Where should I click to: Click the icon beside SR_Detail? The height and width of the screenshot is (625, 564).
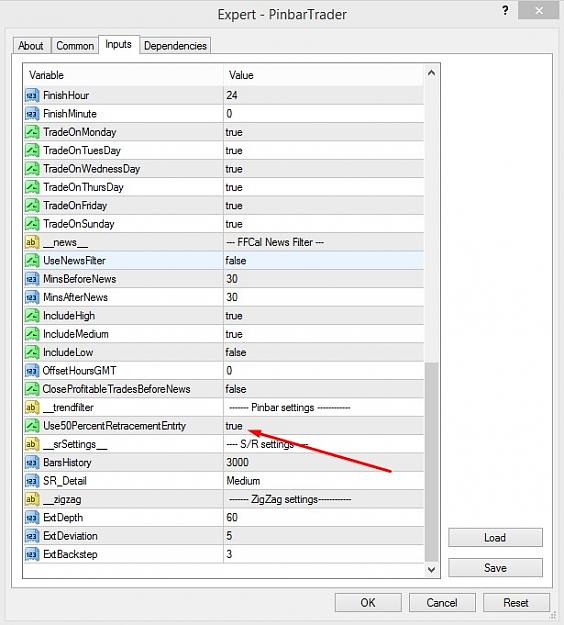click(x=32, y=481)
